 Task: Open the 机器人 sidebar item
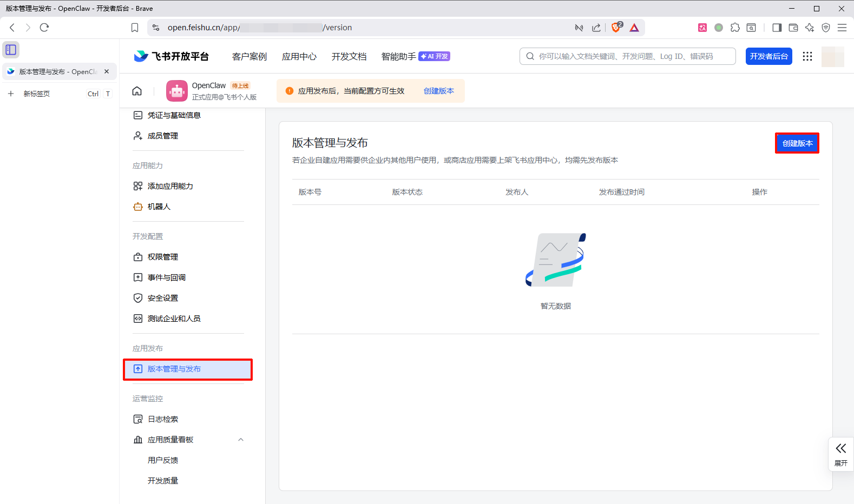[159, 207]
